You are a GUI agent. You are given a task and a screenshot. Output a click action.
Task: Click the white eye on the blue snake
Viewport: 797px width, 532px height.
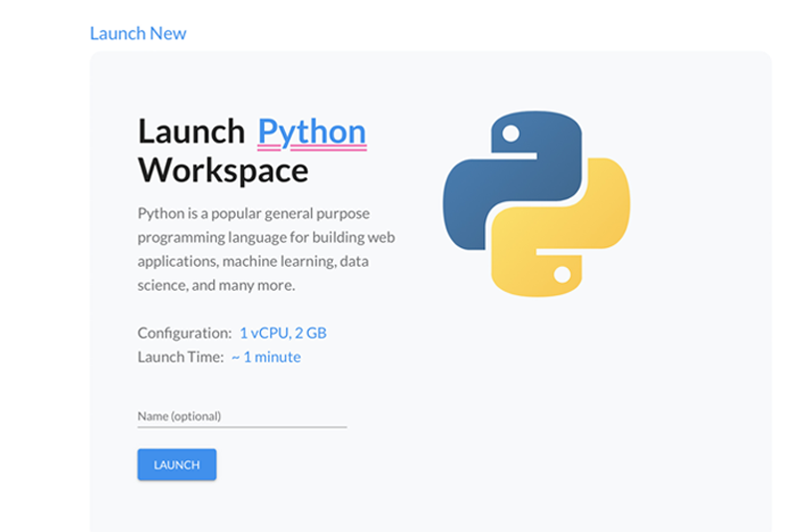point(510,133)
